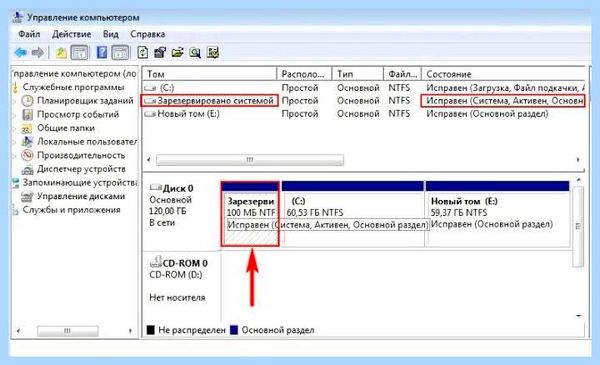The height and width of the screenshot is (365, 600).
Task: Expand the Производительность tree node
Action: (x=15, y=156)
